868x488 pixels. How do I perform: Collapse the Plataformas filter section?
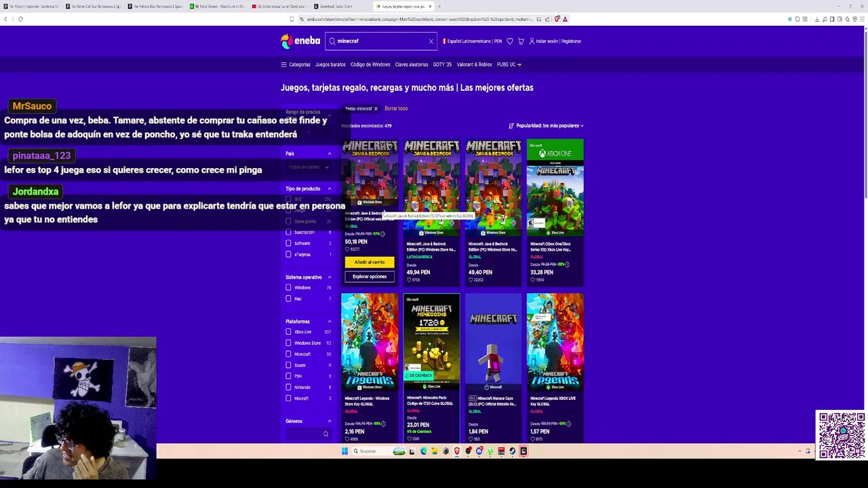click(x=330, y=321)
